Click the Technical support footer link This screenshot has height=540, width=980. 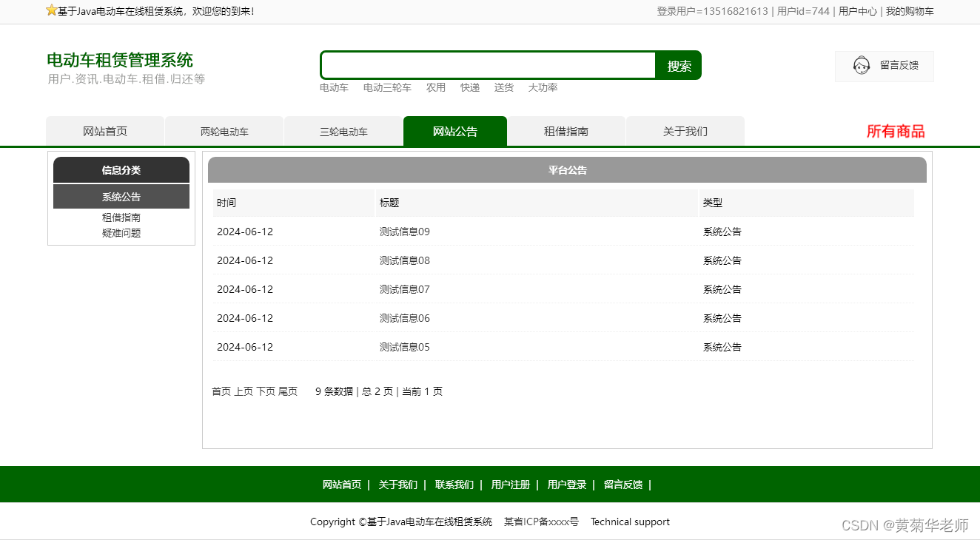point(630,522)
